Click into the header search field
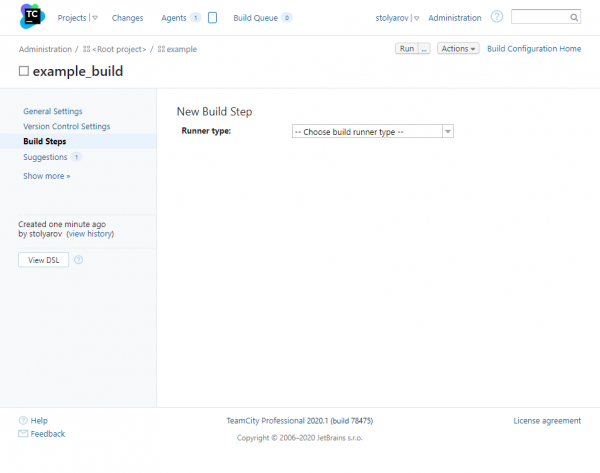This screenshot has width=600, height=473. [x=539, y=18]
